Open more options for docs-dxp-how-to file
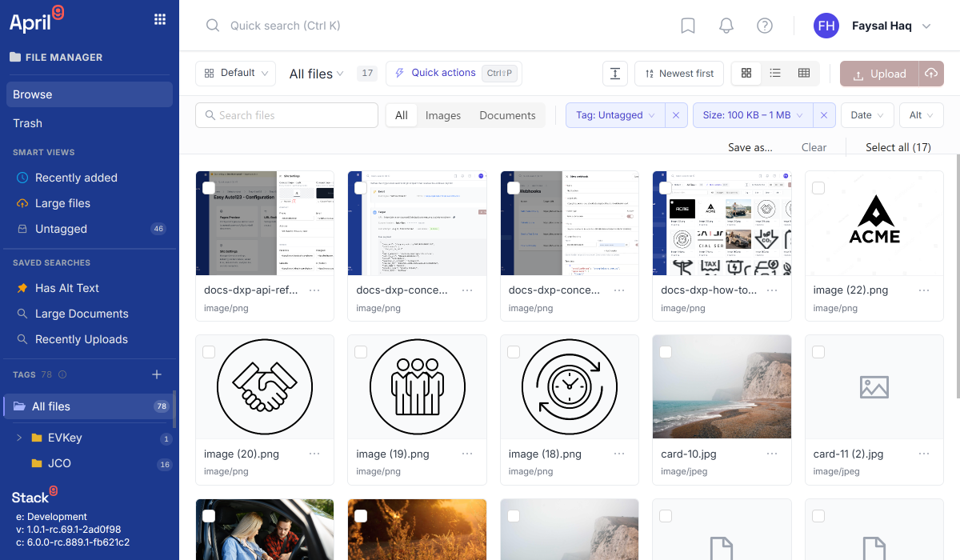 click(772, 290)
